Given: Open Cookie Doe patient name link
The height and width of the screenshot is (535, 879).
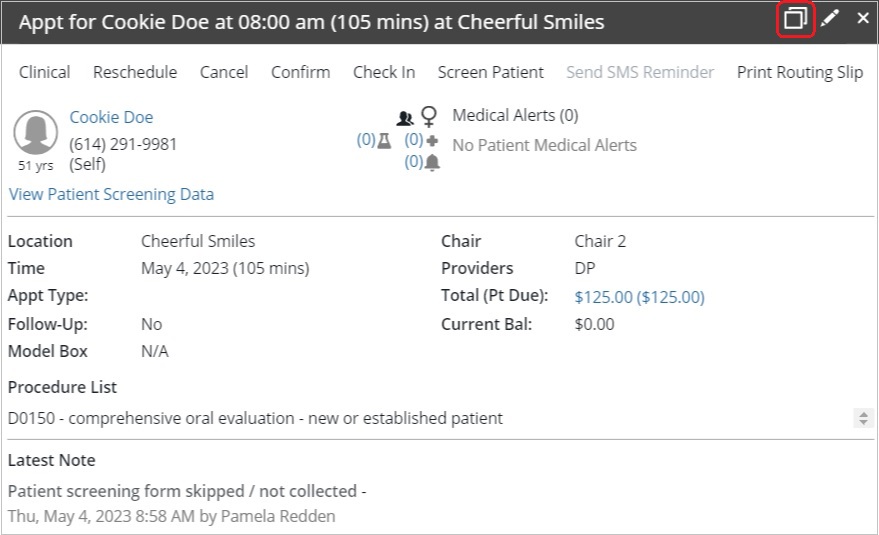Looking at the screenshot, I should coord(111,117).
